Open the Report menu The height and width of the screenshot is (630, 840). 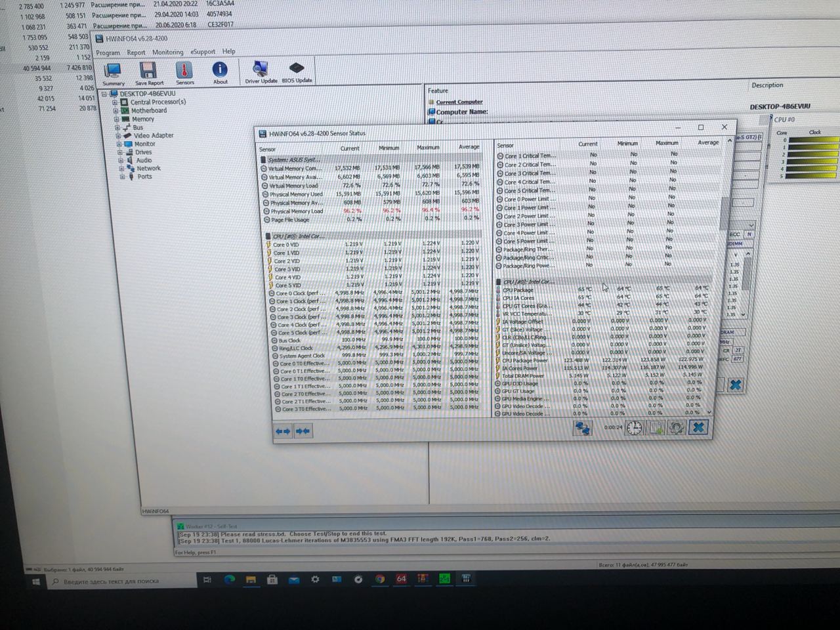click(x=136, y=52)
